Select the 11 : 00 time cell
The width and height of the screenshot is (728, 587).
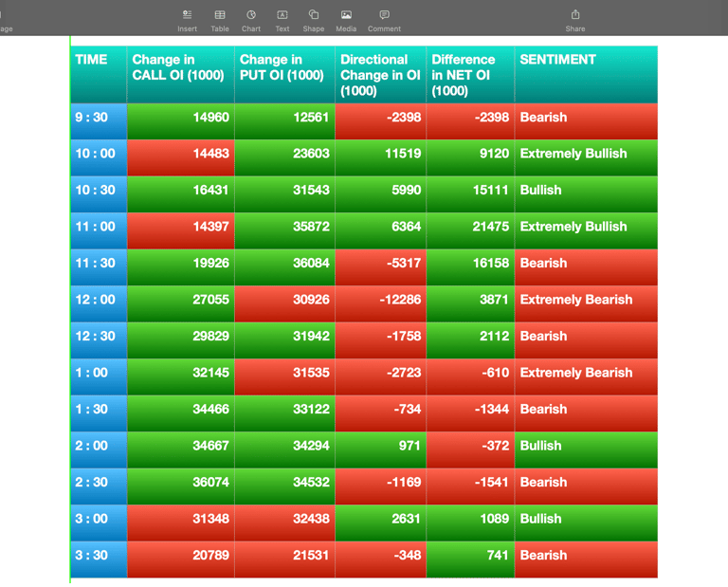[x=99, y=230]
